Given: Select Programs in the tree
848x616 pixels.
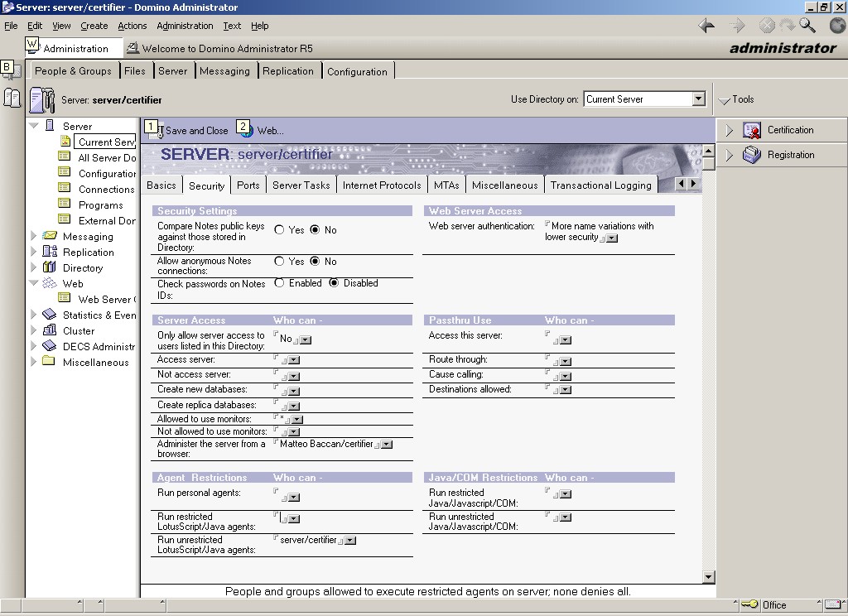Looking at the screenshot, I should (x=100, y=205).
